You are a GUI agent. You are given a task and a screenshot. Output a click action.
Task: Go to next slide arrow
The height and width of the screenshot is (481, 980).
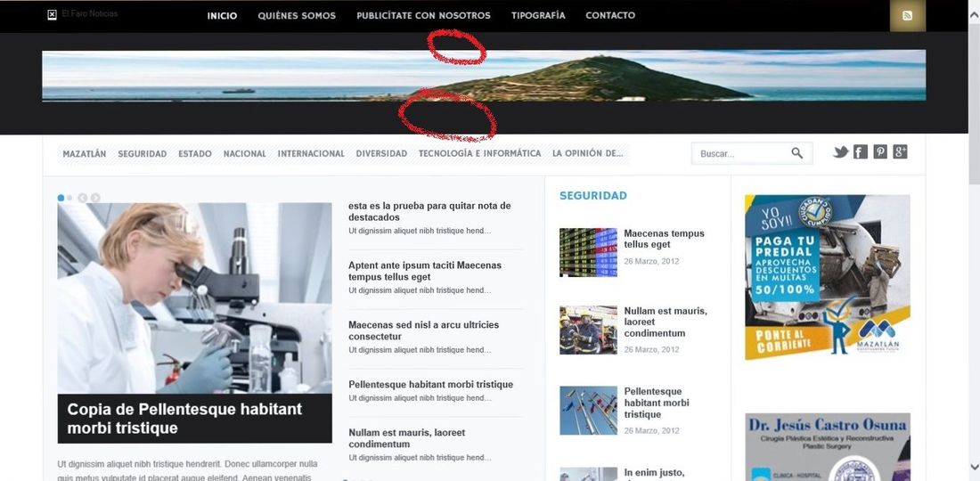(x=95, y=198)
